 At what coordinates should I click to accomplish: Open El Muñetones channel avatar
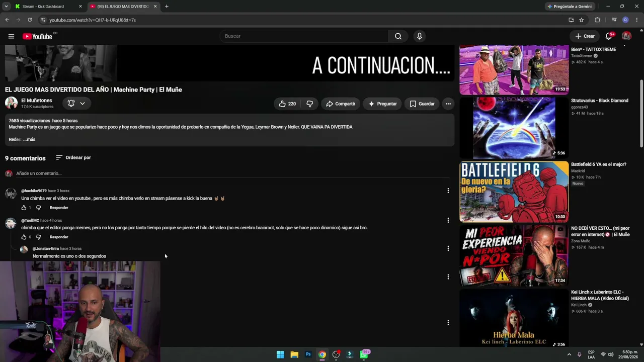[x=11, y=103]
